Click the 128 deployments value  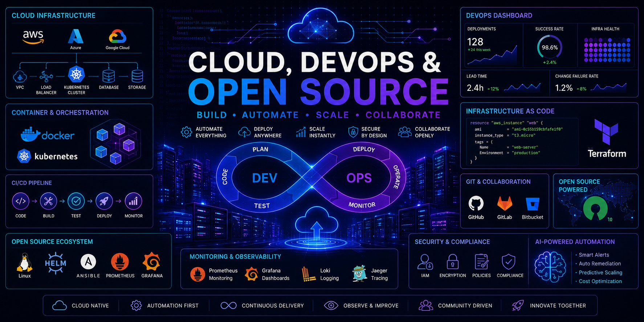point(475,42)
